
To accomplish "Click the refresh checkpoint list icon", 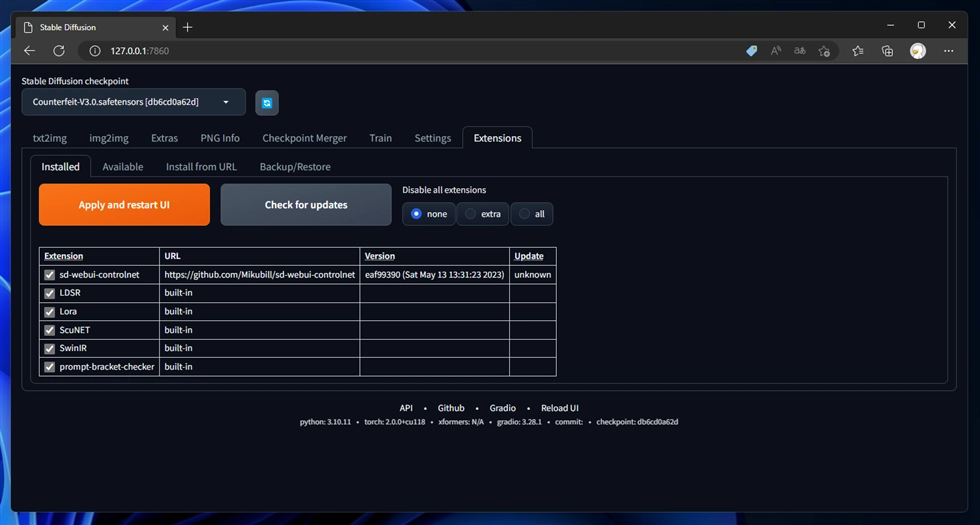I will (267, 103).
